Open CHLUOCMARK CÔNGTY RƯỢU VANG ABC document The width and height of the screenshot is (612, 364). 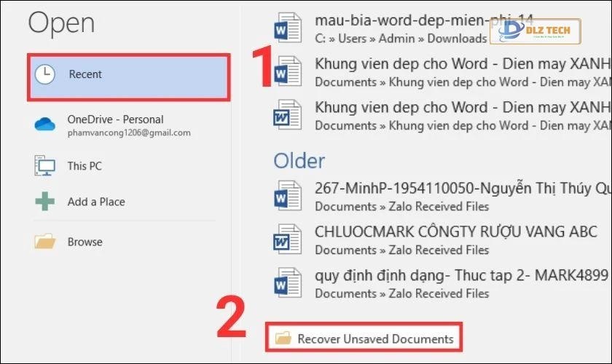pyautogui.click(x=456, y=232)
